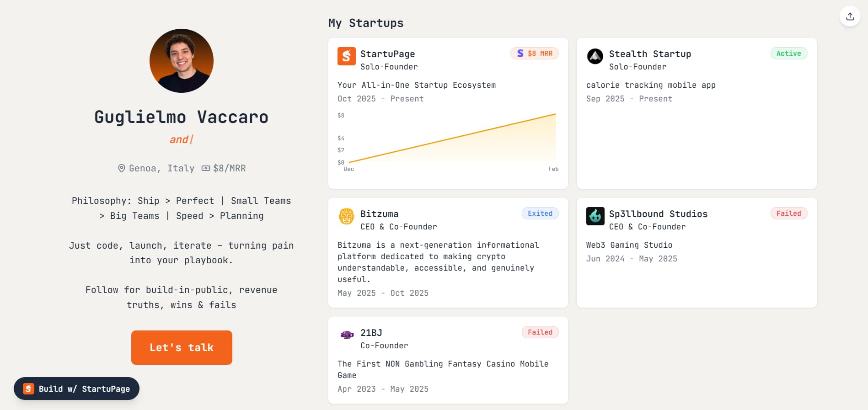Click the Failed badge on 21BJ
The width and height of the screenshot is (868, 410).
540,332
